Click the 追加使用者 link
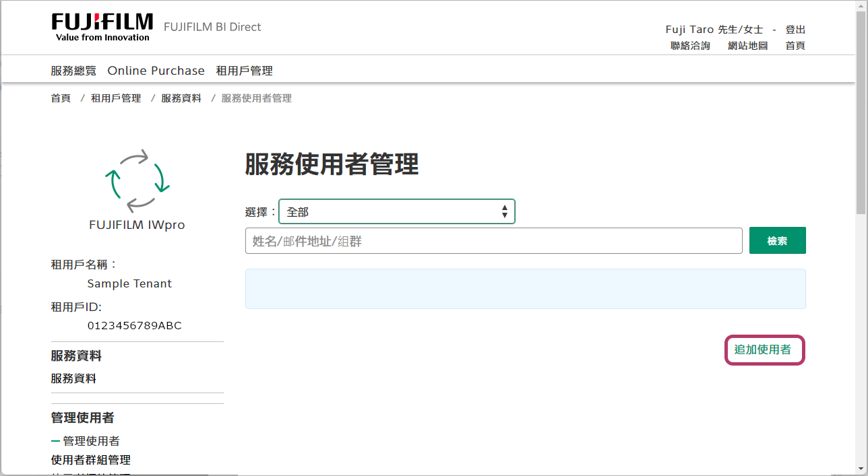Screen dimensions: 868x476 764,349
